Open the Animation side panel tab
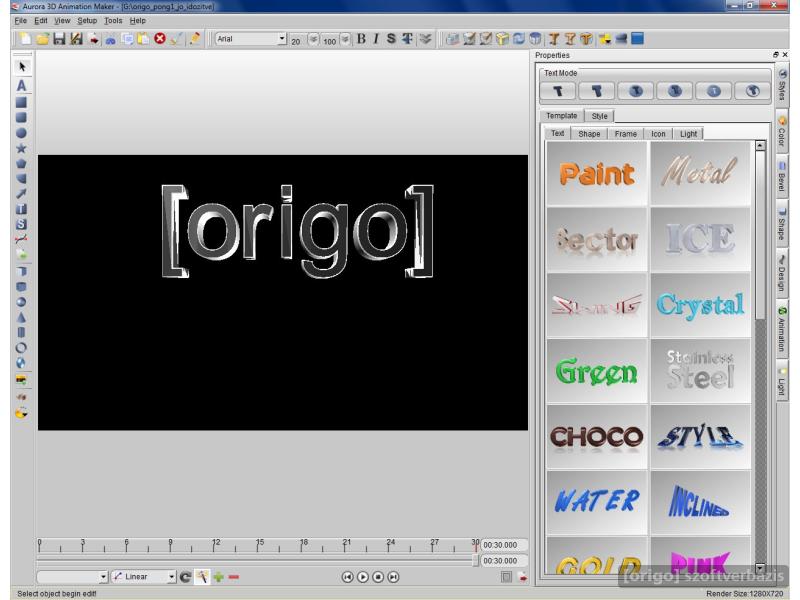This screenshot has width=800, height=600. 782,329
